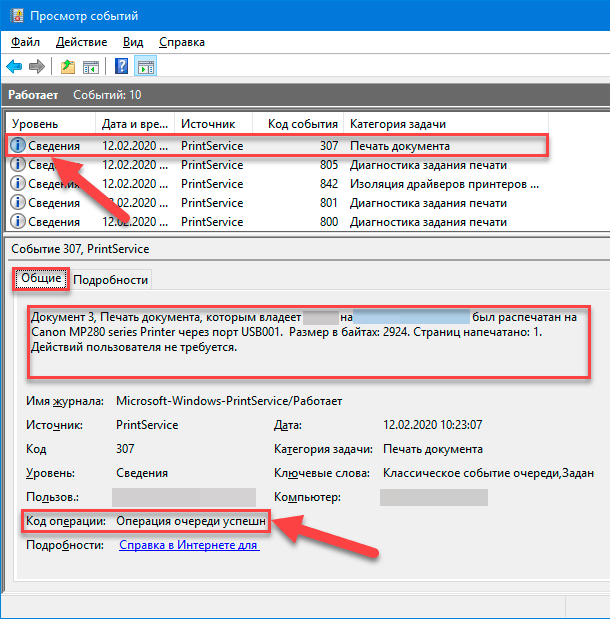Click the Event Viewer title bar icon
The width and height of the screenshot is (610, 619).
[x=17, y=15]
